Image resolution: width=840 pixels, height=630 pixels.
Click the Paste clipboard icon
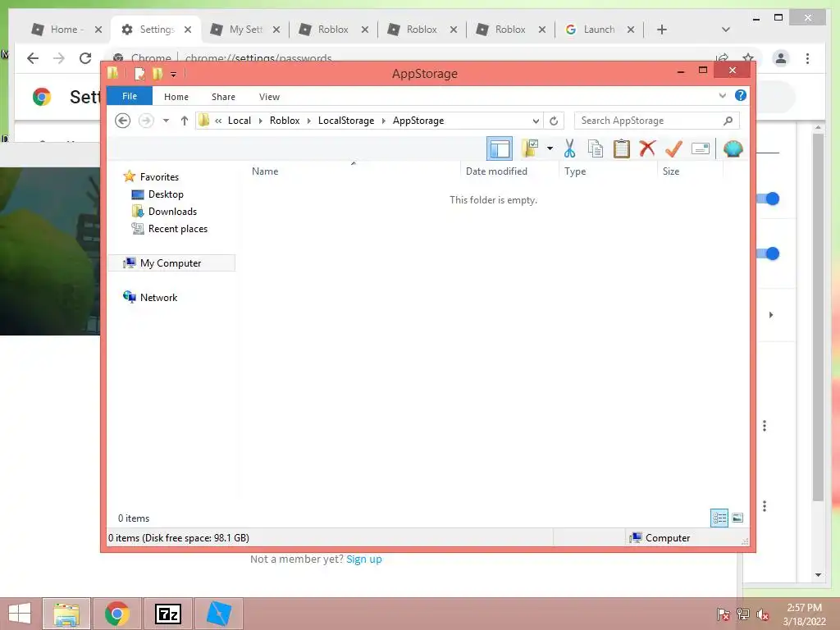click(x=622, y=148)
